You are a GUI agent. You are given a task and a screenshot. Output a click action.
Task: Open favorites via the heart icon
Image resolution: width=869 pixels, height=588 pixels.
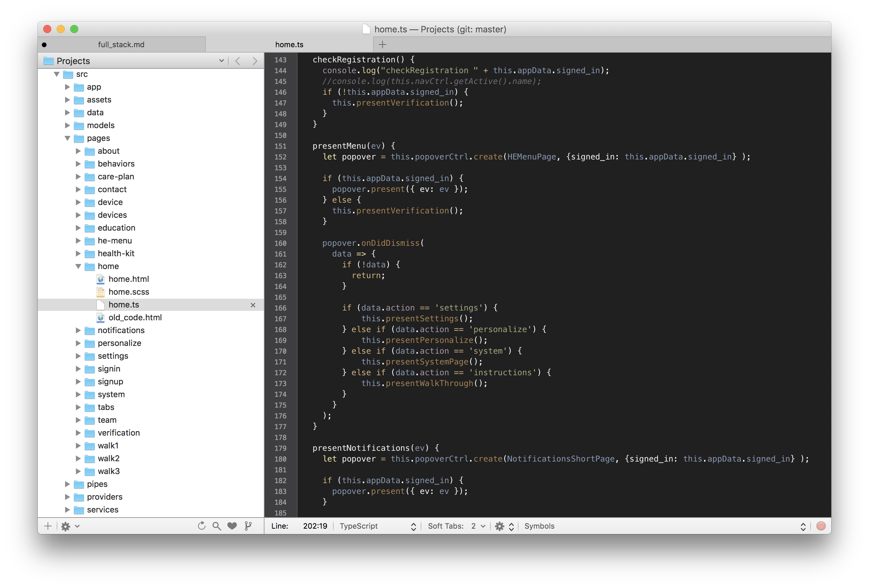coord(232,526)
